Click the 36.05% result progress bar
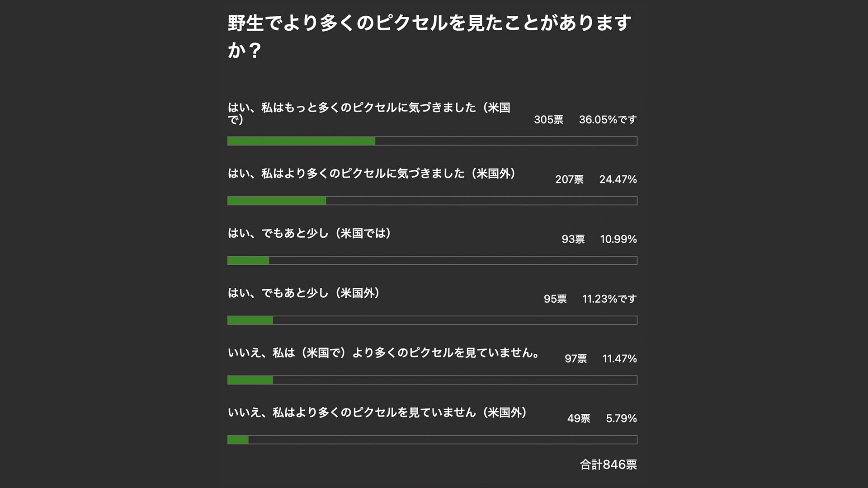The image size is (868, 488). point(432,141)
